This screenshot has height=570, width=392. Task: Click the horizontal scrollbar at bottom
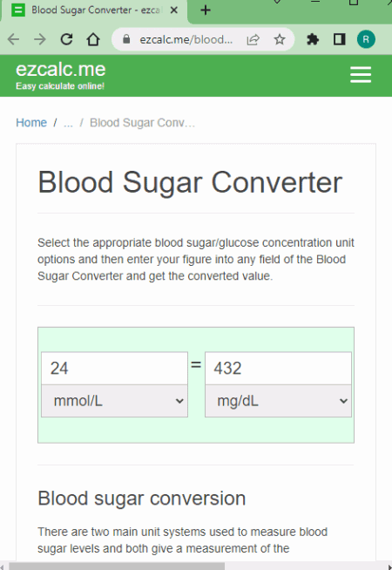click(117, 567)
